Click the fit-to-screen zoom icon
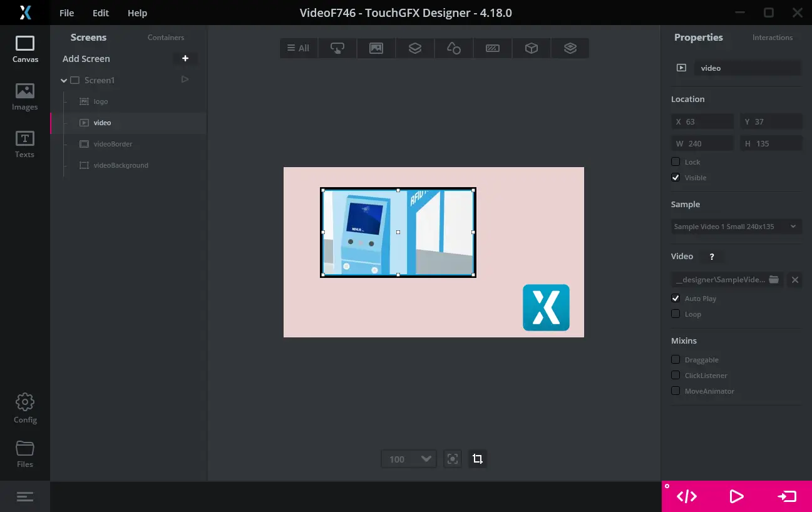Screen dimensions: 812x512 point(452,459)
